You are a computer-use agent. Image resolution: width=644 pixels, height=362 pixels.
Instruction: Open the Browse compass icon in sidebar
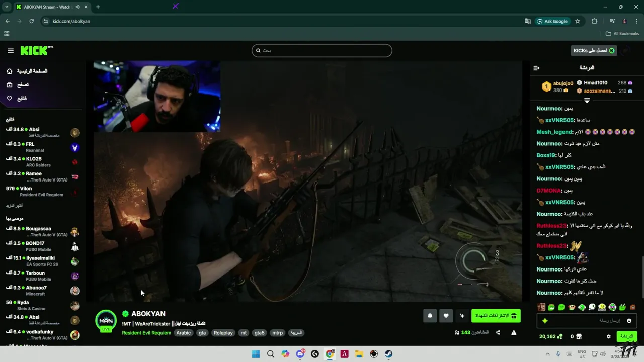10,85
